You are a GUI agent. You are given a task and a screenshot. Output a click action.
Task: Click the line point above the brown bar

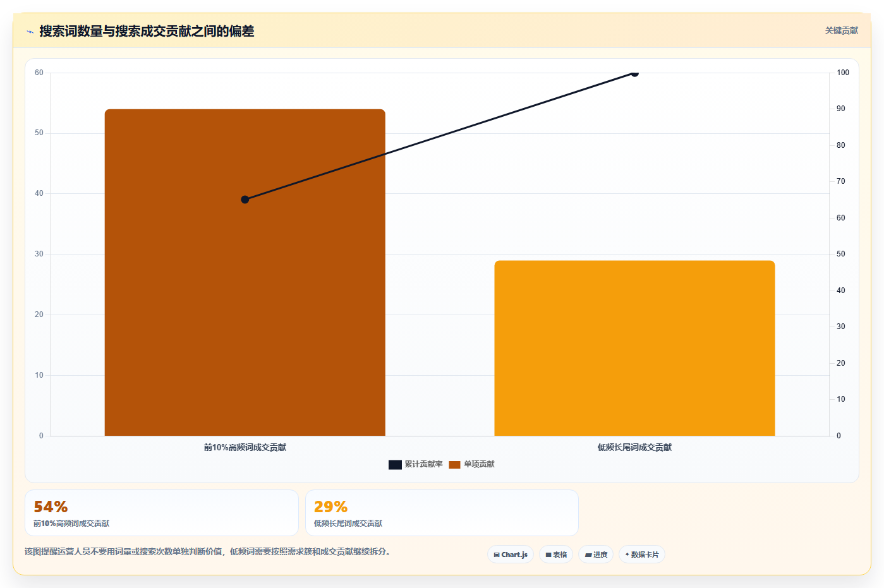[245, 200]
